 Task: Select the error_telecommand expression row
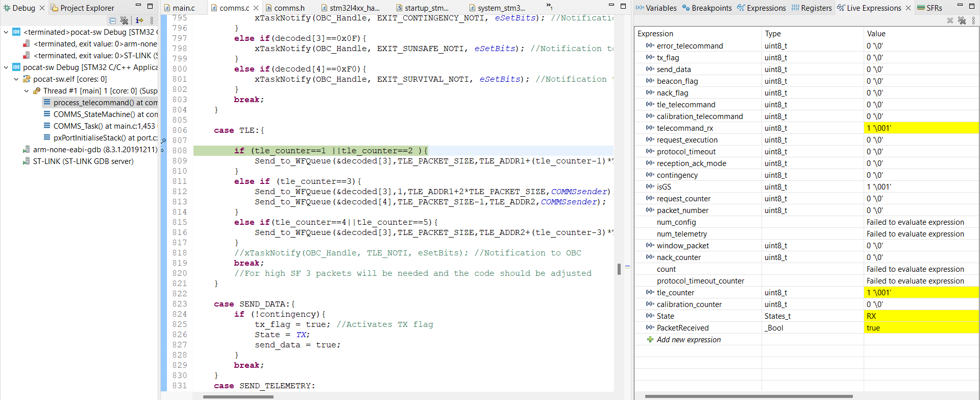click(806, 45)
